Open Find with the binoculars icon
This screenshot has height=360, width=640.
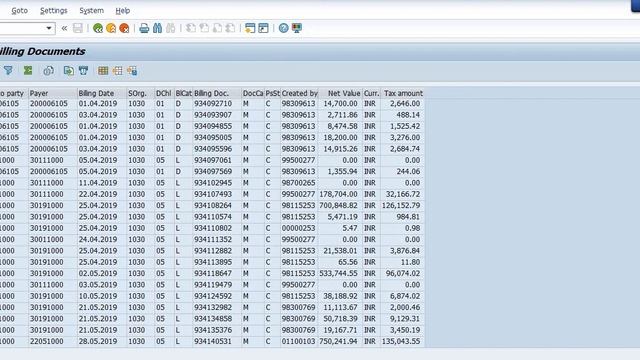tap(158, 28)
